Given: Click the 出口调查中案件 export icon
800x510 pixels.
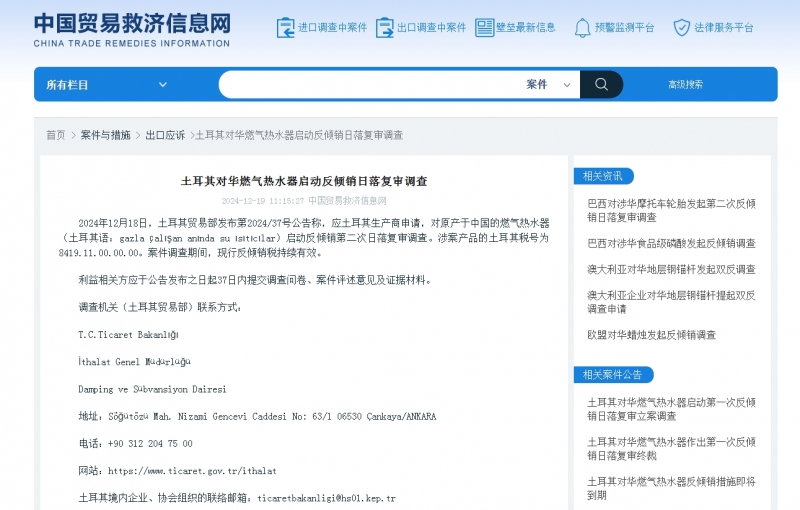Looking at the screenshot, I should (x=385, y=28).
